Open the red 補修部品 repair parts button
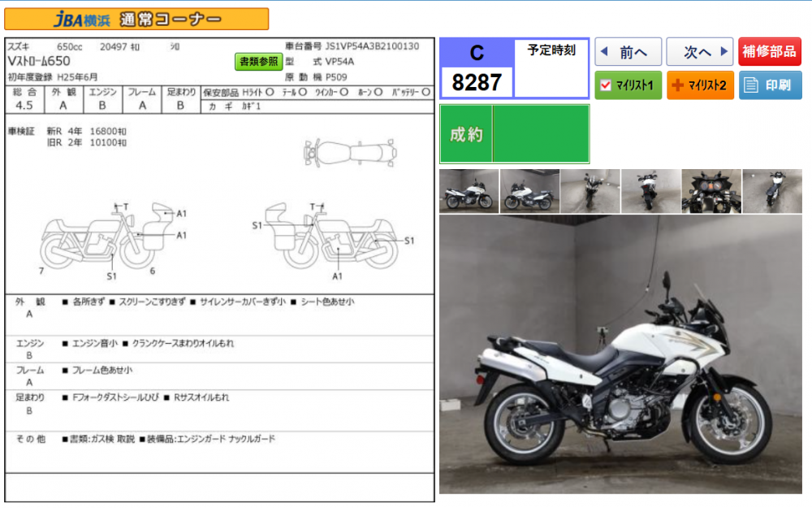Viewport: 812px width, 508px height. pos(770,52)
